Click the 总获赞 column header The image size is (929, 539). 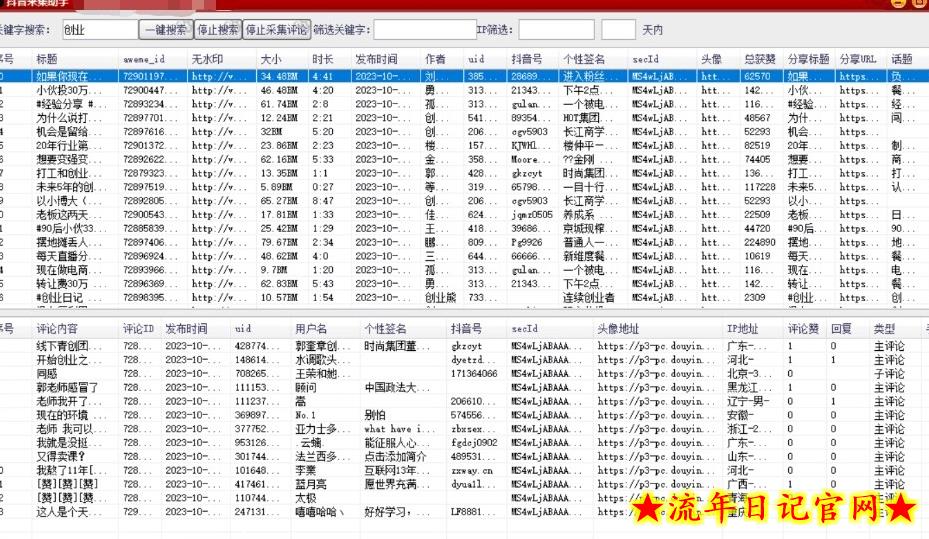click(x=762, y=59)
